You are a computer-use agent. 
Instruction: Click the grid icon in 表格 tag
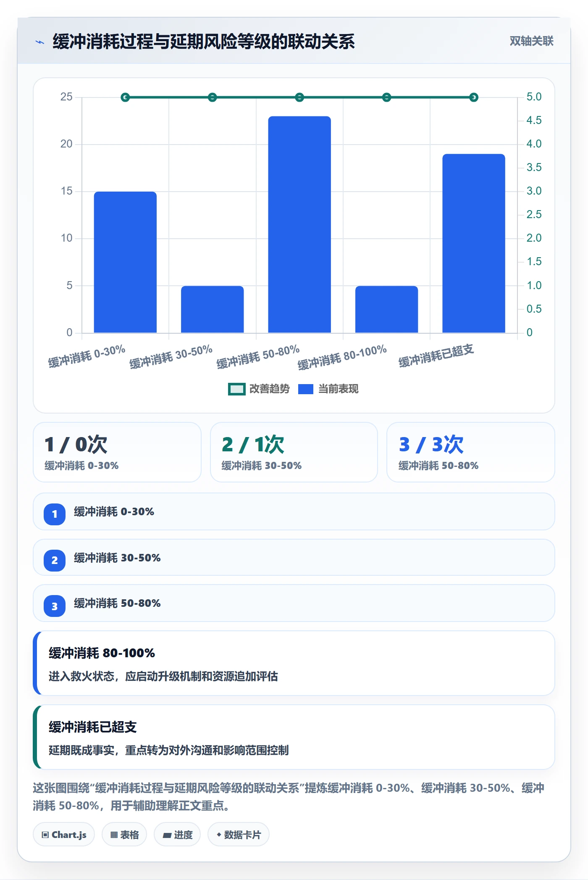114,835
